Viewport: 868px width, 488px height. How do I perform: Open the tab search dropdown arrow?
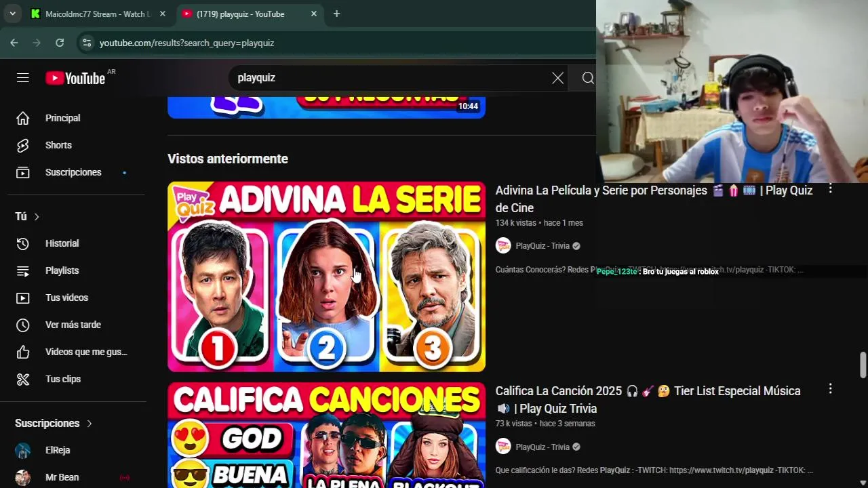[x=12, y=14]
